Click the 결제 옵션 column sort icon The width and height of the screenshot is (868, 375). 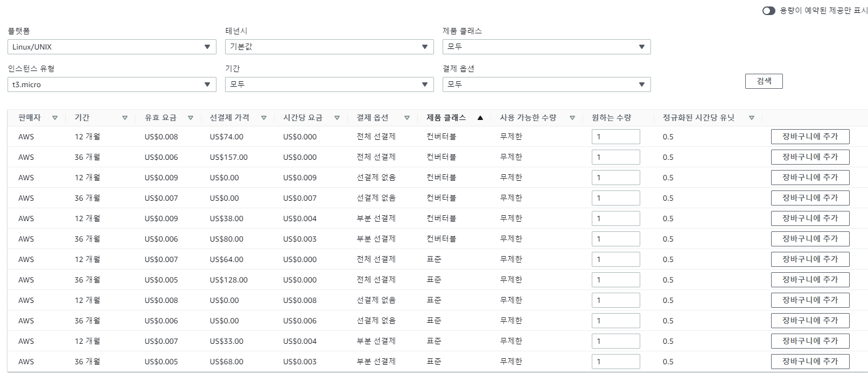pos(407,118)
